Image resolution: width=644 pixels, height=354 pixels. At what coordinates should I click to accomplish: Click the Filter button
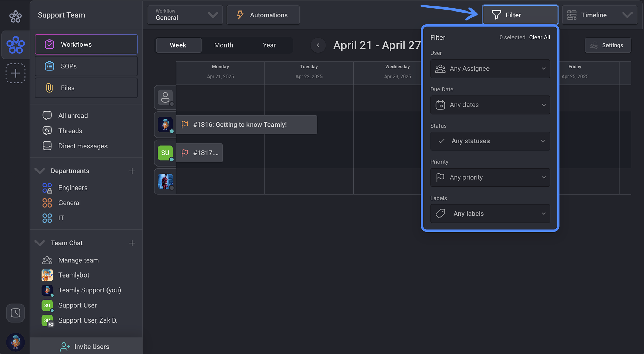click(x=520, y=15)
